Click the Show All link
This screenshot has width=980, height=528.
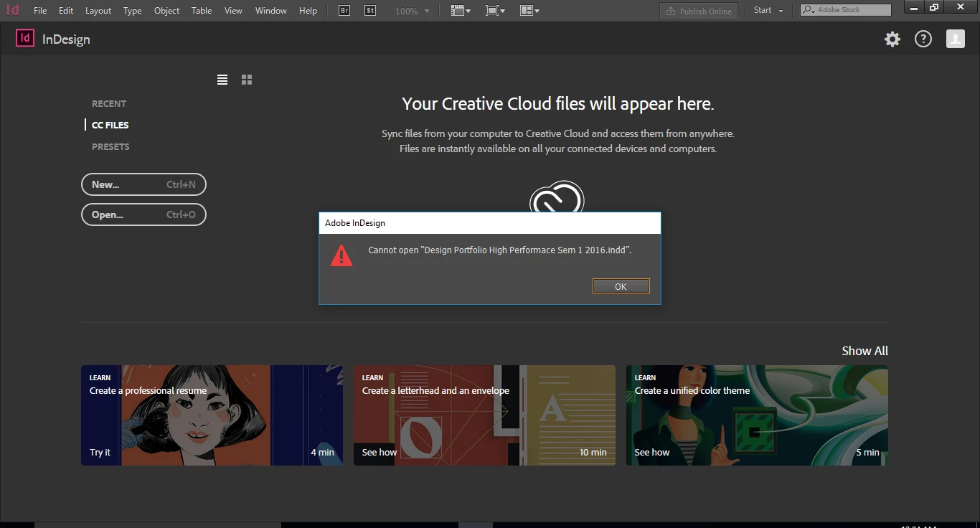[864, 351]
